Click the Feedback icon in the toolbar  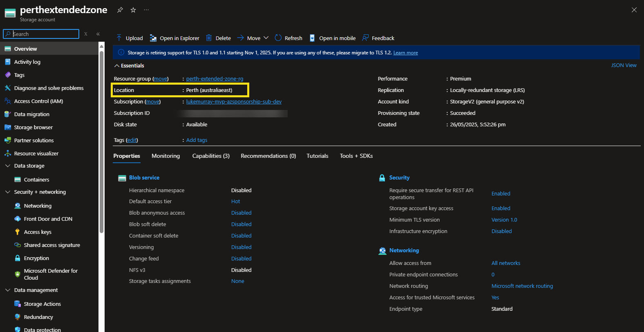pyautogui.click(x=365, y=38)
